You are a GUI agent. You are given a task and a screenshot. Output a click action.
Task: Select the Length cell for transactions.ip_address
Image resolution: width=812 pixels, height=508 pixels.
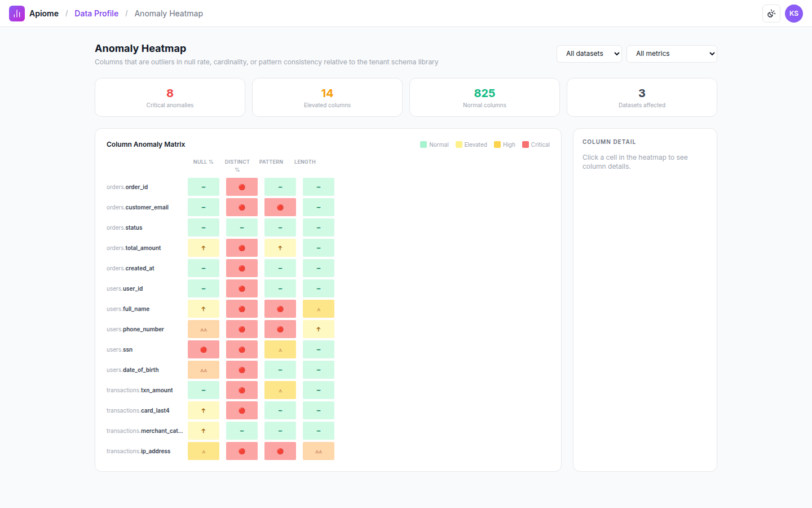pos(319,451)
